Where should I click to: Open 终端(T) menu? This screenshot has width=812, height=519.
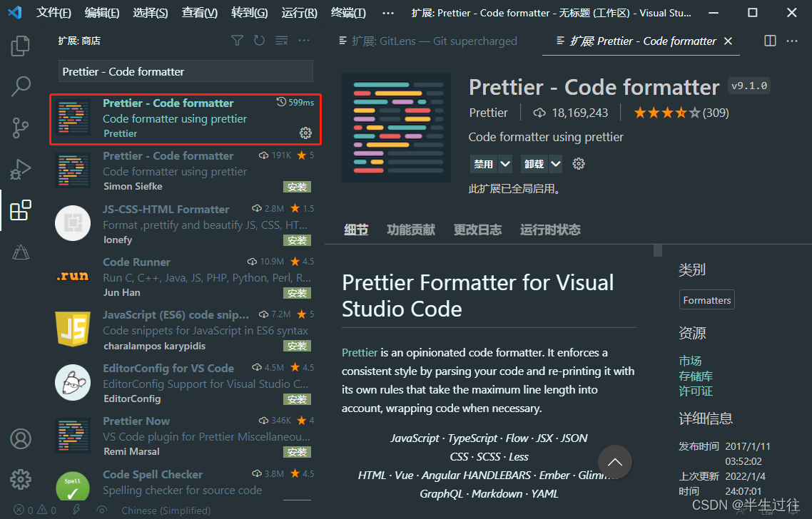[348, 13]
